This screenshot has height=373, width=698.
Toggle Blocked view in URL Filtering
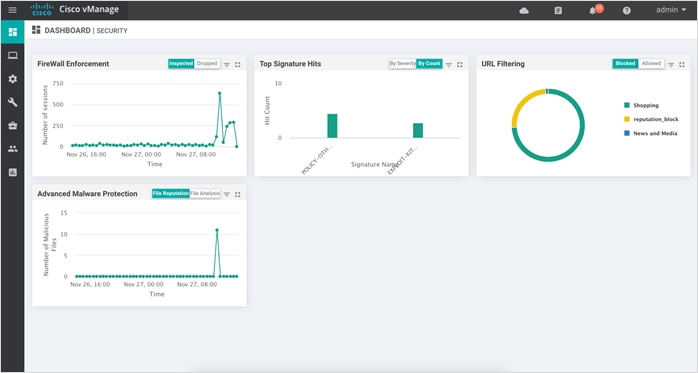tap(625, 64)
